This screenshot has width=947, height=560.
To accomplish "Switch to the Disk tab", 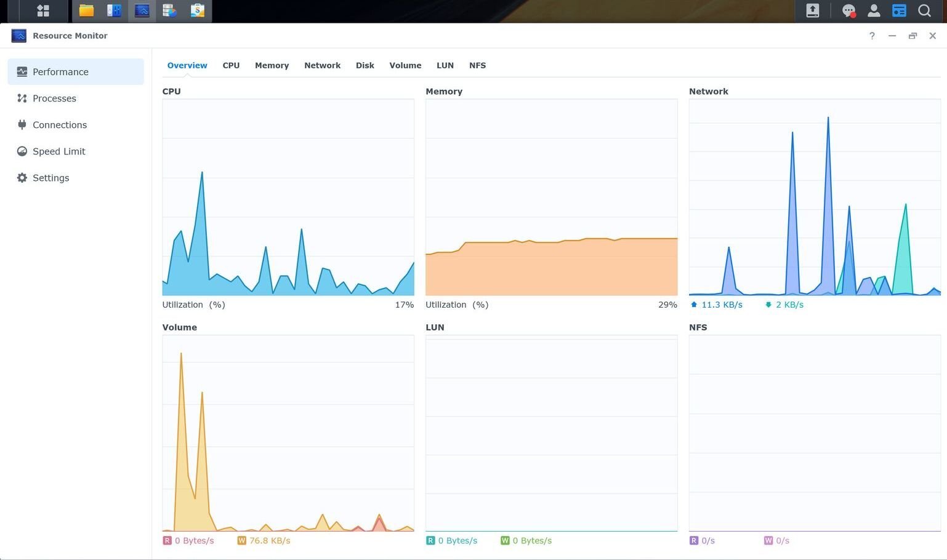I will [x=365, y=65].
